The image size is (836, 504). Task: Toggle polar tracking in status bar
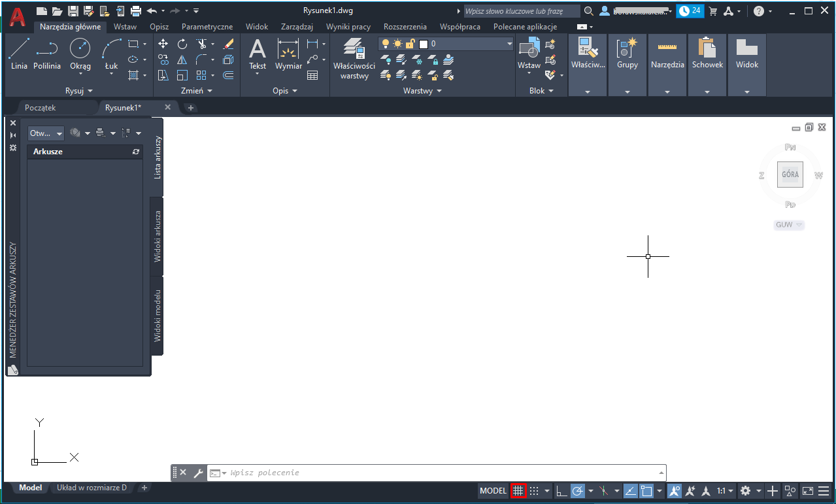tap(578, 491)
